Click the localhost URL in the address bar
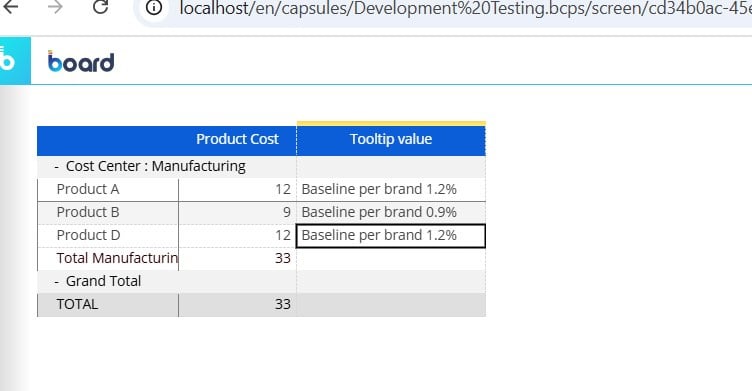Viewport: 752px width, 391px height. pos(465,8)
